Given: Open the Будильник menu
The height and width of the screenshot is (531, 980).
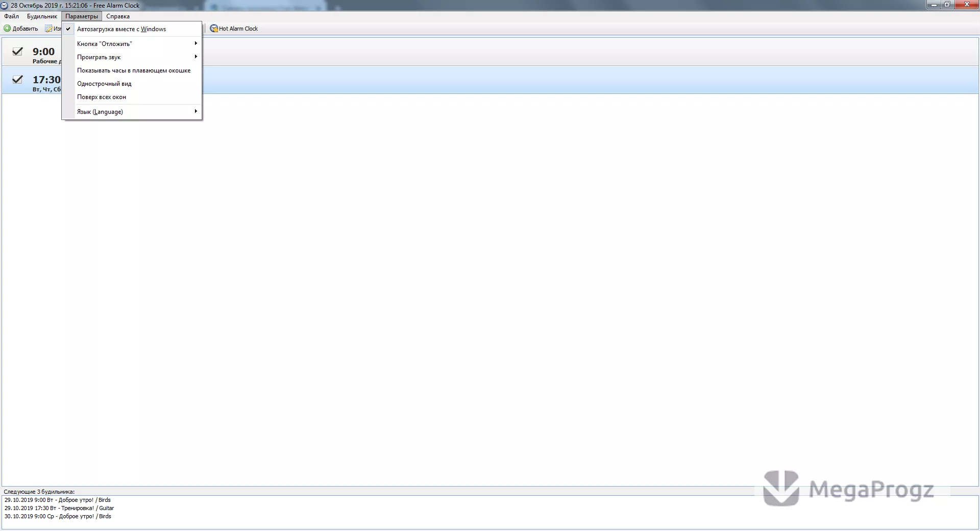Looking at the screenshot, I should (x=42, y=16).
